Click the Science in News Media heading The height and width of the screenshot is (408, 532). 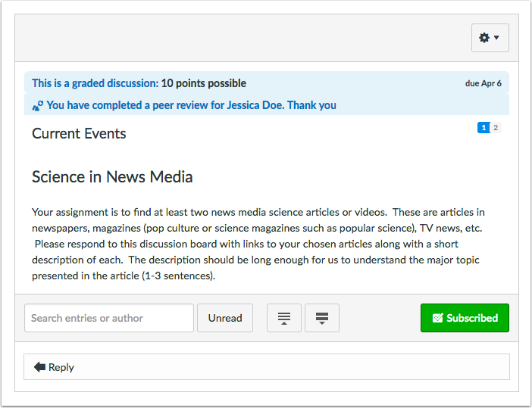tap(112, 177)
